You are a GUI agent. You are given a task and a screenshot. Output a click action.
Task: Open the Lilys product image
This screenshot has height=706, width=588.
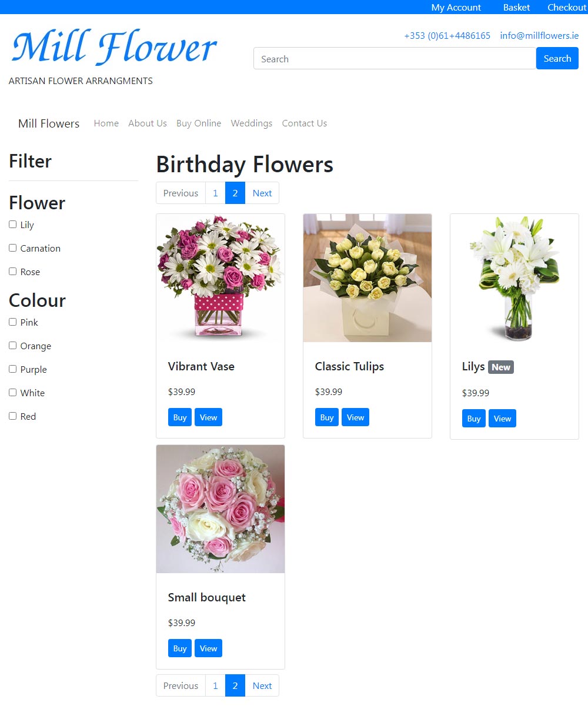pos(514,278)
